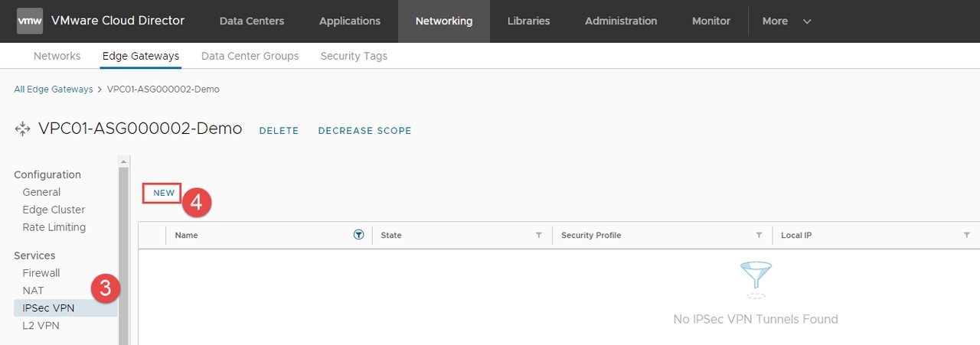Click NEW to create an IPSec tunnel
Viewport: 980px width, 345px height.
click(164, 193)
